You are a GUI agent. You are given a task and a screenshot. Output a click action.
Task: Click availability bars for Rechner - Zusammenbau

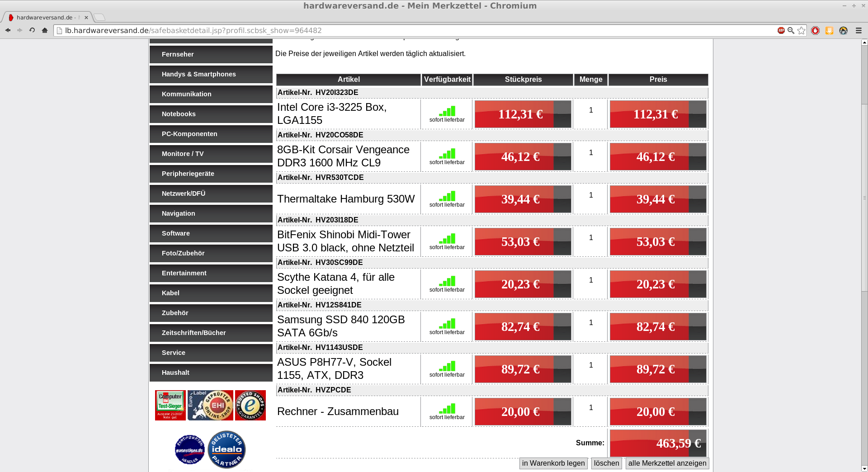447,409
